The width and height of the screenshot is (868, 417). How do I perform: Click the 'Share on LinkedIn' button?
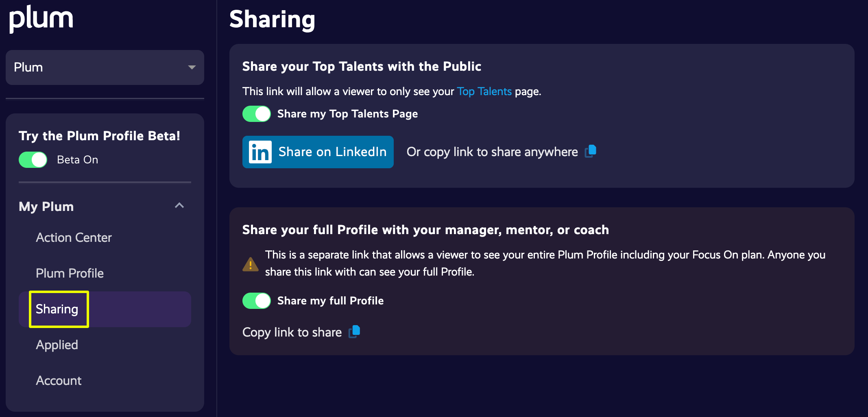tap(318, 152)
